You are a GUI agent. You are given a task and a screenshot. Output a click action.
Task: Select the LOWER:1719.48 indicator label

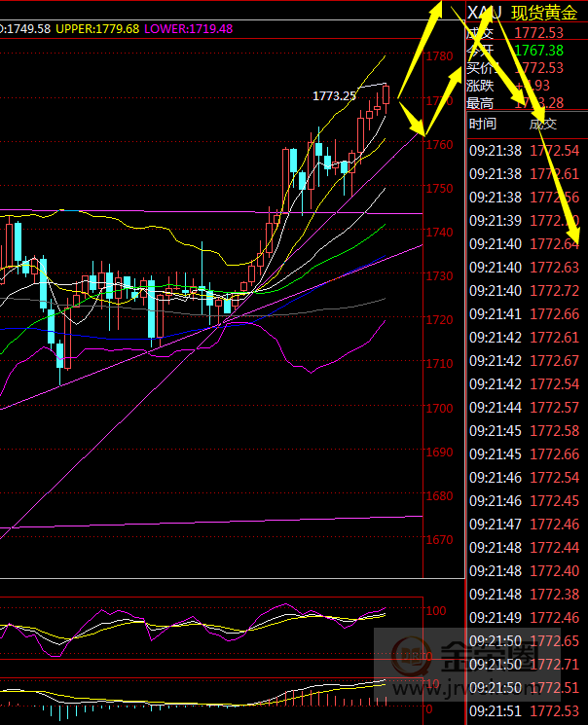pos(189,29)
